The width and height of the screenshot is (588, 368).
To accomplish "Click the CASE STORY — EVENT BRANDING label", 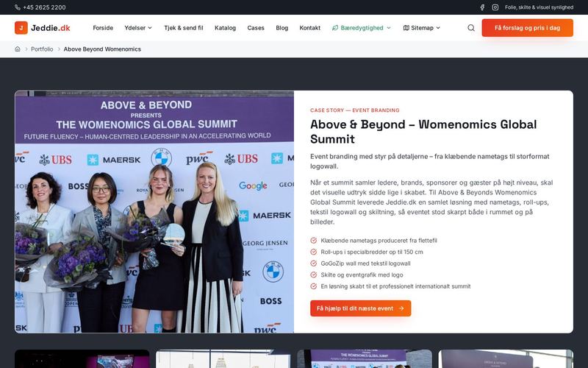I will 355,110.
